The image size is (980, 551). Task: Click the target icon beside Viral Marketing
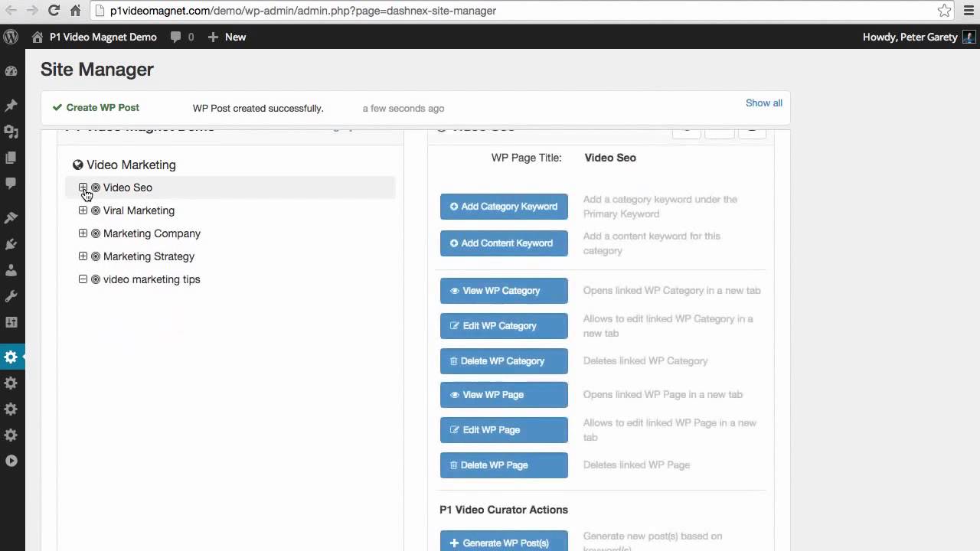click(x=96, y=210)
